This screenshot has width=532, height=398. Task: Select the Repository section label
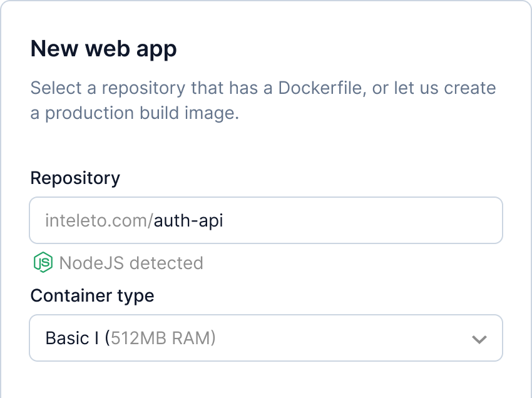[x=74, y=178]
